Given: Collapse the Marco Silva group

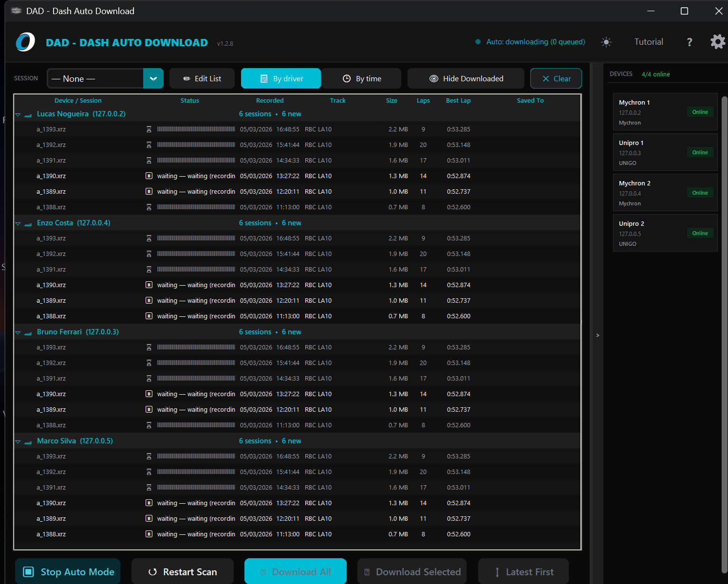Looking at the screenshot, I should tap(18, 441).
